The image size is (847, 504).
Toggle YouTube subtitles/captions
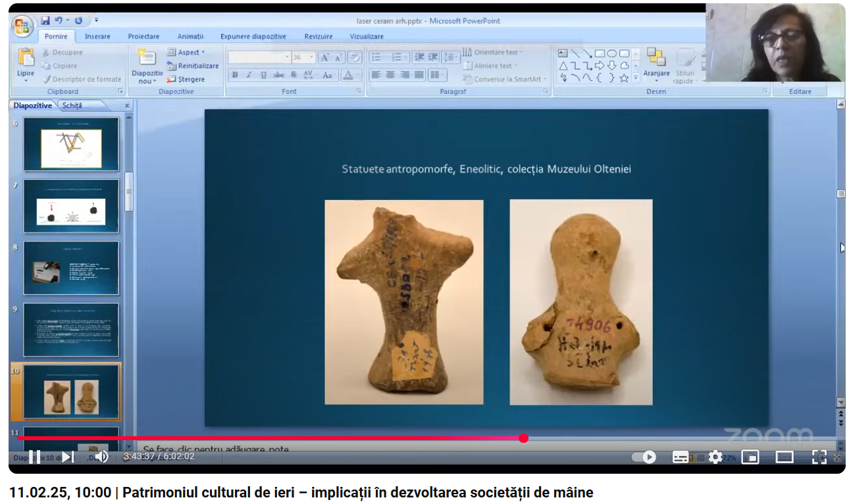coord(680,457)
